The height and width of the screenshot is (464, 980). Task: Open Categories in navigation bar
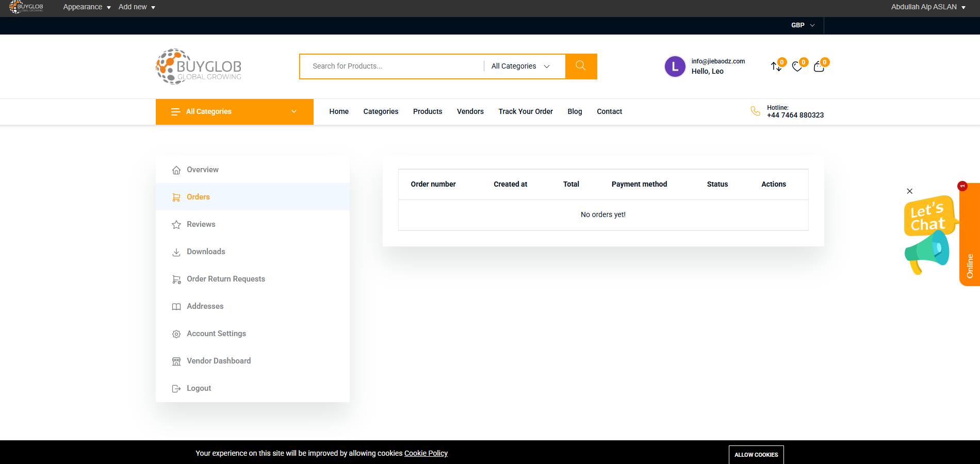click(x=381, y=112)
